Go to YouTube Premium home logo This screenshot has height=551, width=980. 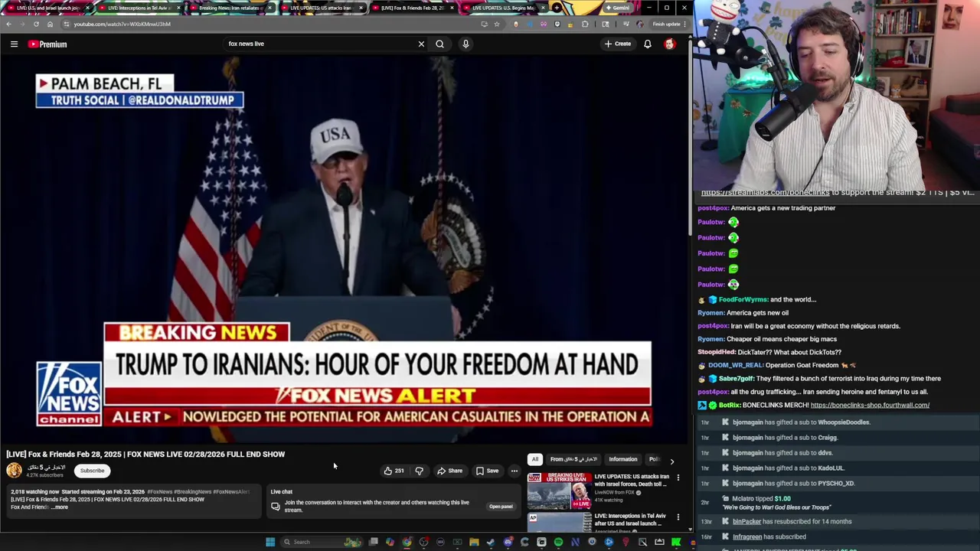tap(47, 44)
